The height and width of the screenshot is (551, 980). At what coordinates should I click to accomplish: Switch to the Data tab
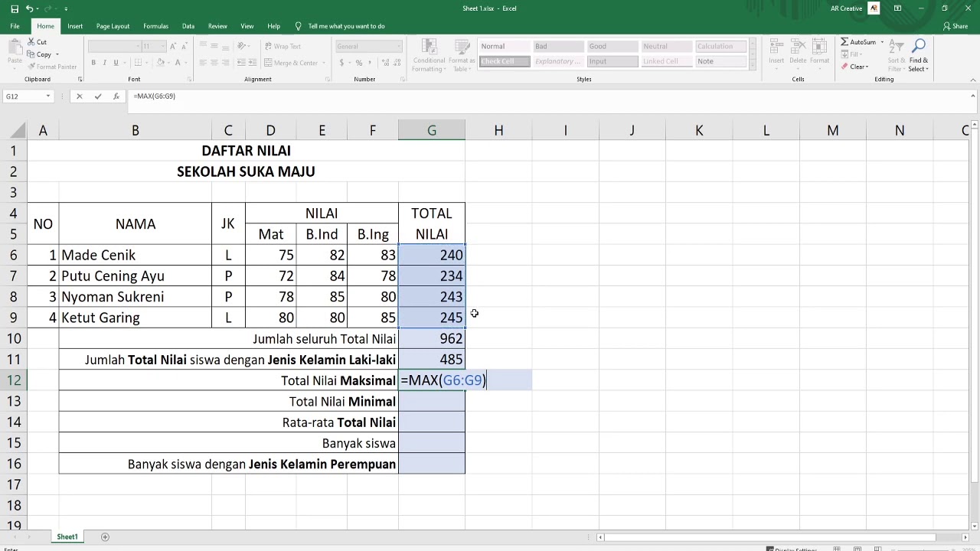(188, 26)
